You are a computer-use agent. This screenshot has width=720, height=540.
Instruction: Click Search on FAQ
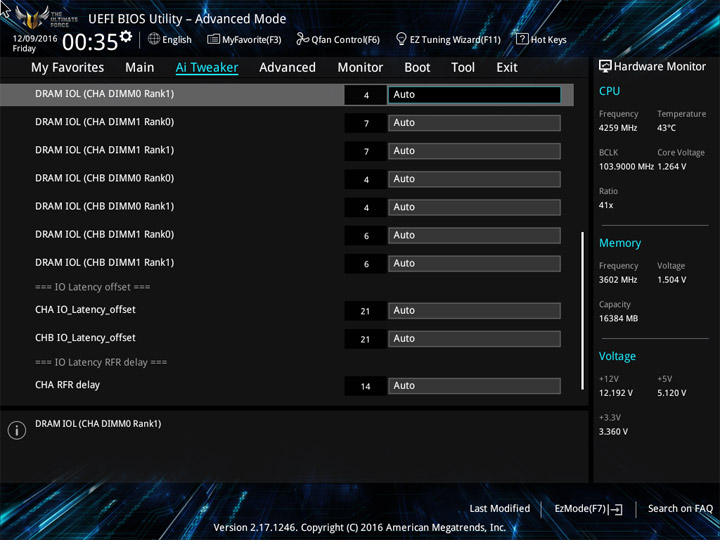pyautogui.click(x=680, y=508)
